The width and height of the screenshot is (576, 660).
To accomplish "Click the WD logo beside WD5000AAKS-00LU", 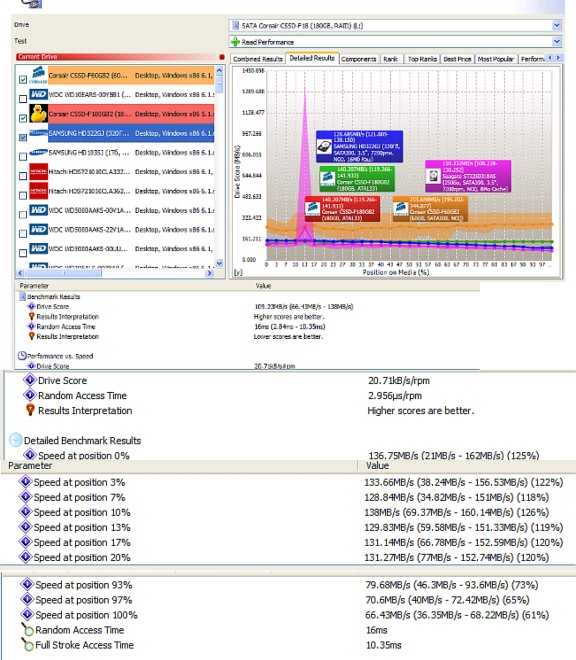I will coord(38,248).
